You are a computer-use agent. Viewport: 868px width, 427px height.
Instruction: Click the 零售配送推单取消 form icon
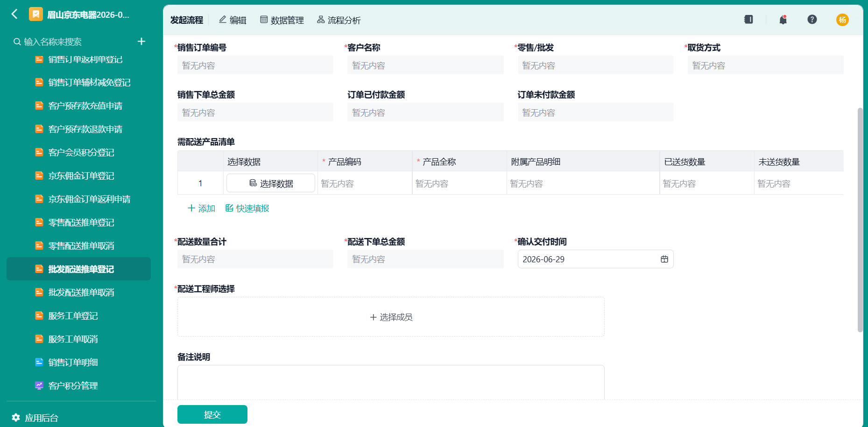click(39, 246)
